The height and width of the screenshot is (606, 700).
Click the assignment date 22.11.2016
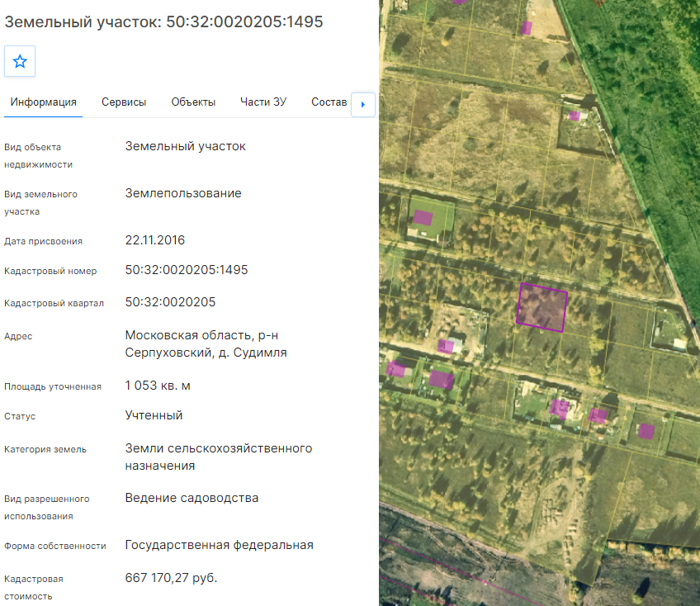tap(155, 240)
